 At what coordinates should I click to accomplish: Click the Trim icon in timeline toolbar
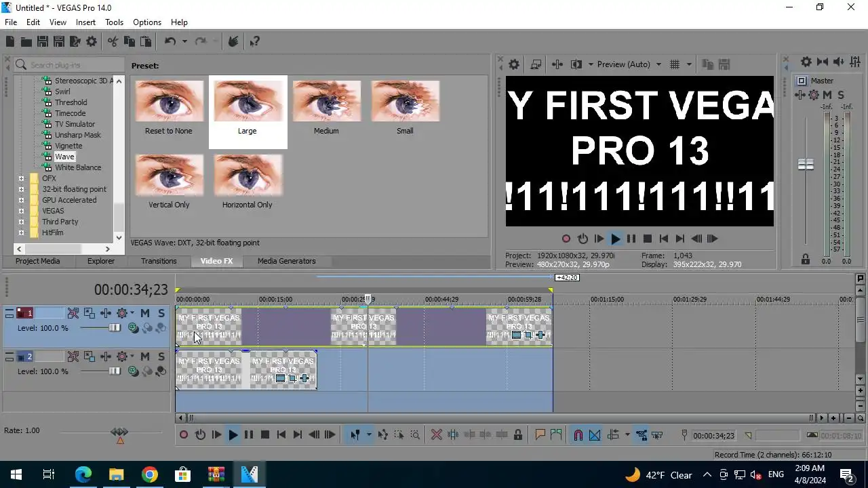453,435
